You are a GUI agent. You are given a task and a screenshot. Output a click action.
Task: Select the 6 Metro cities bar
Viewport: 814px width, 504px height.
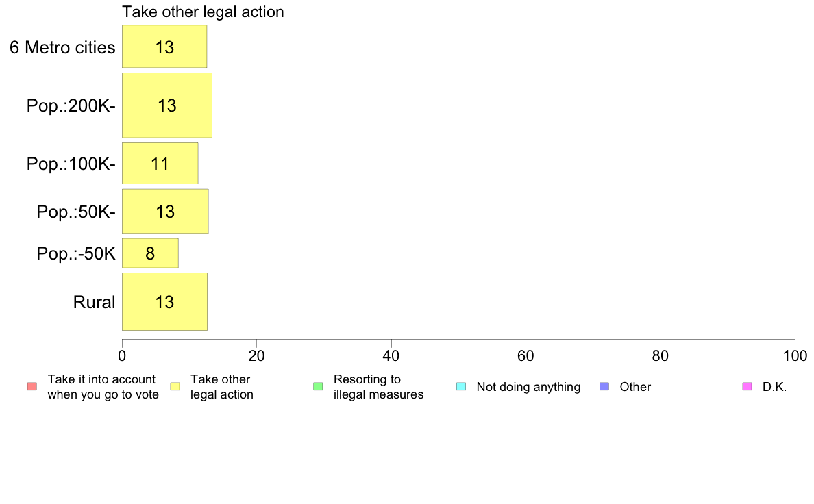click(164, 47)
